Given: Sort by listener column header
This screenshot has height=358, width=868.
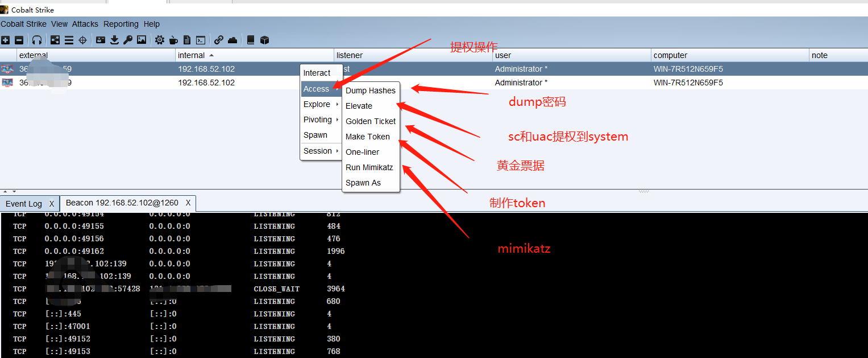Looking at the screenshot, I should pyautogui.click(x=413, y=55).
